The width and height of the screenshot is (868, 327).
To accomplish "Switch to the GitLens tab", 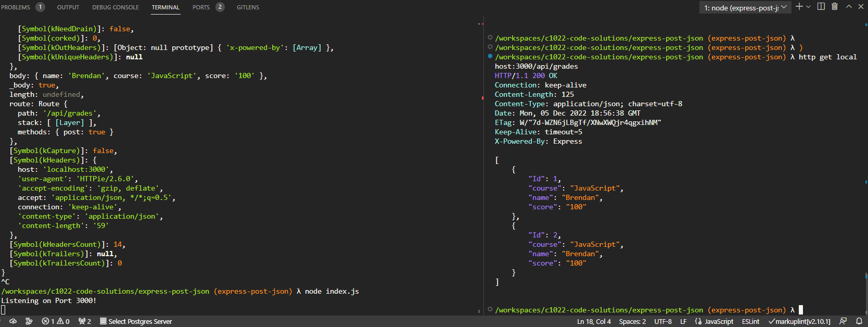I will (248, 7).
